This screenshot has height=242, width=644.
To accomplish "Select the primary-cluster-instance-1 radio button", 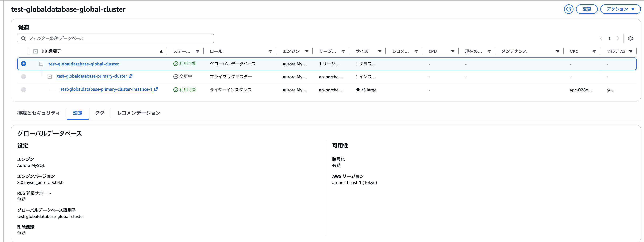I will (x=24, y=90).
